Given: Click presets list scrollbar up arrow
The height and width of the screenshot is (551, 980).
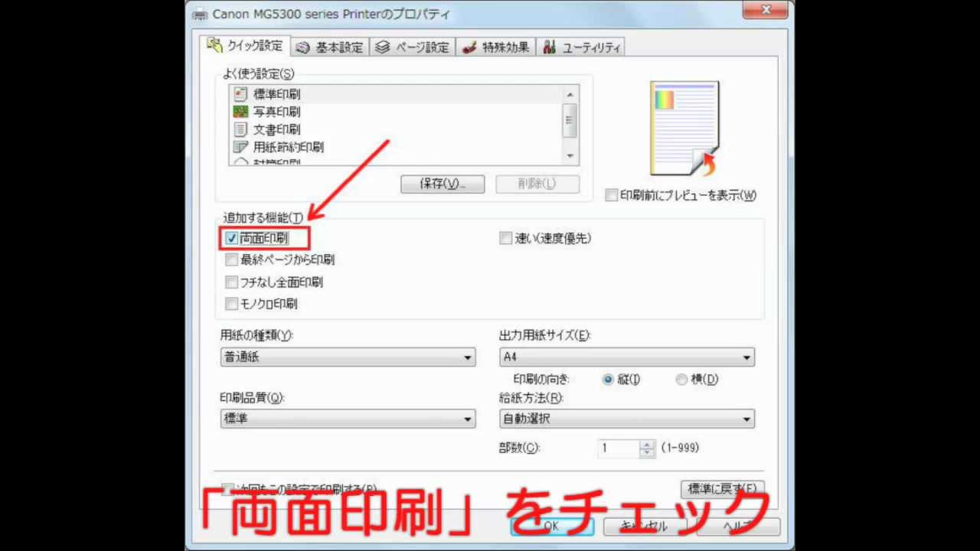Looking at the screenshot, I should 570,94.
